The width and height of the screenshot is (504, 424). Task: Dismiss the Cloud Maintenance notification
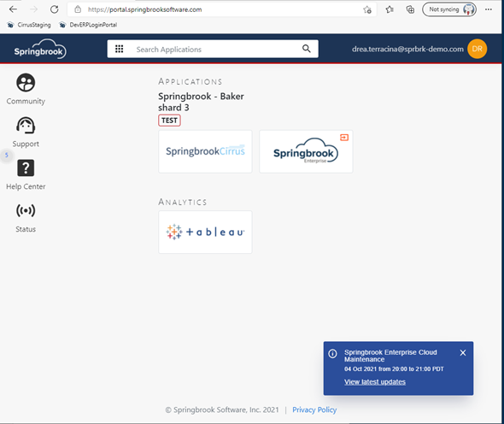(x=463, y=353)
